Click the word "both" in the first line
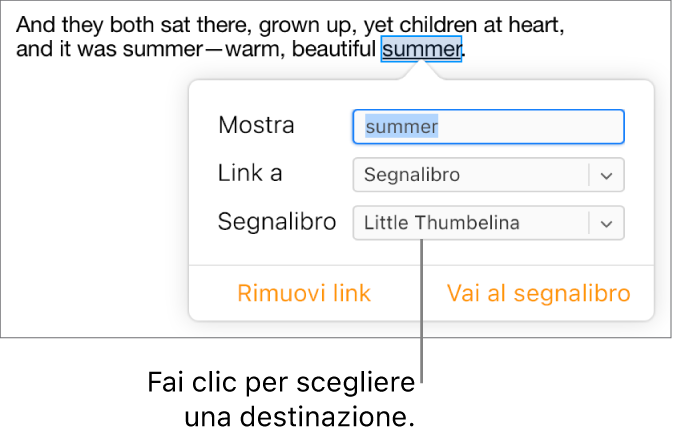The height and width of the screenshot is (443, 673). [124, 23]
